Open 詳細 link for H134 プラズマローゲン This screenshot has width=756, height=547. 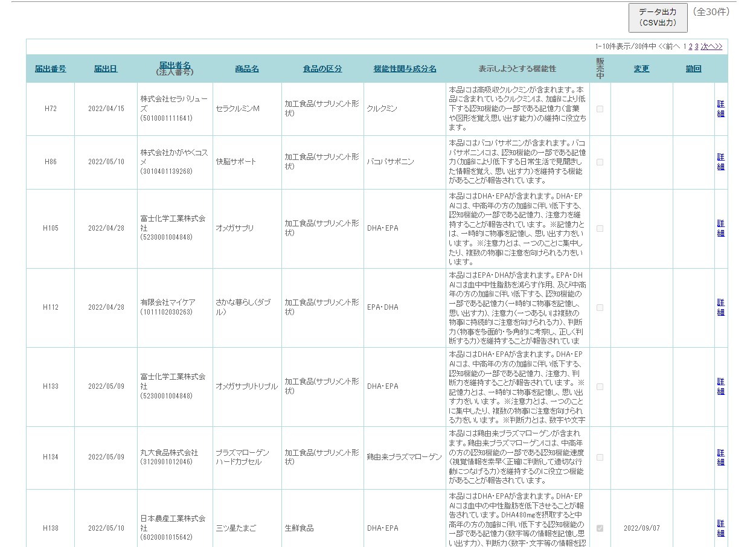click(x=720, y=457)
